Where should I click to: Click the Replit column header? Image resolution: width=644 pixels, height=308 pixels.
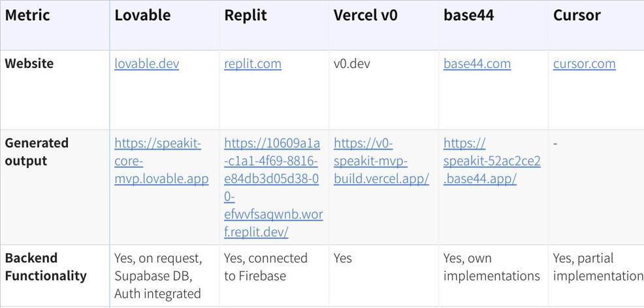click(x=245, y=16)
